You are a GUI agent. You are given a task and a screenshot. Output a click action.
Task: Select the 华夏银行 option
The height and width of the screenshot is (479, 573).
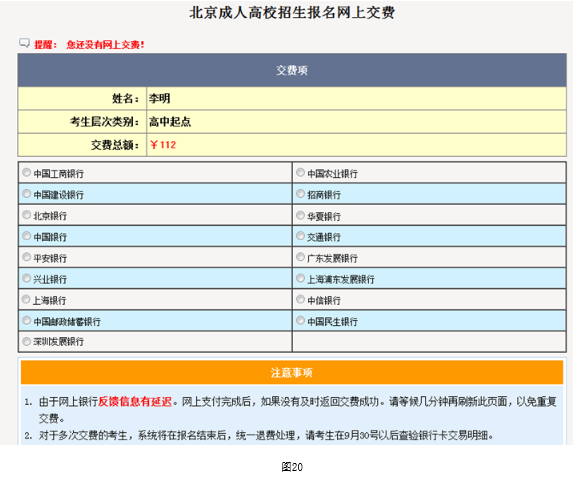(300, 215)
